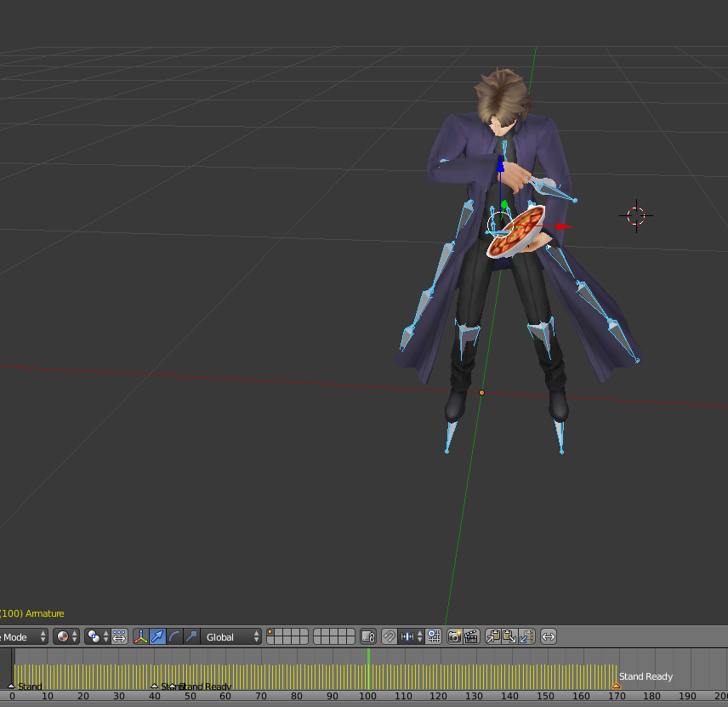Image resolution: width=728 pixels, height=707 pixels.
Task: Render OpenGL image with camera icon
Action: 454,637
